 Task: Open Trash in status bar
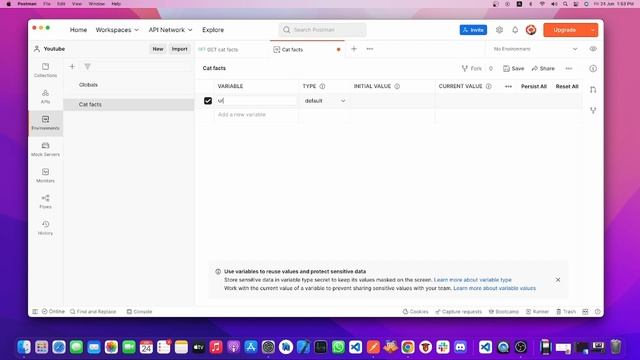(x=566, y=311)
